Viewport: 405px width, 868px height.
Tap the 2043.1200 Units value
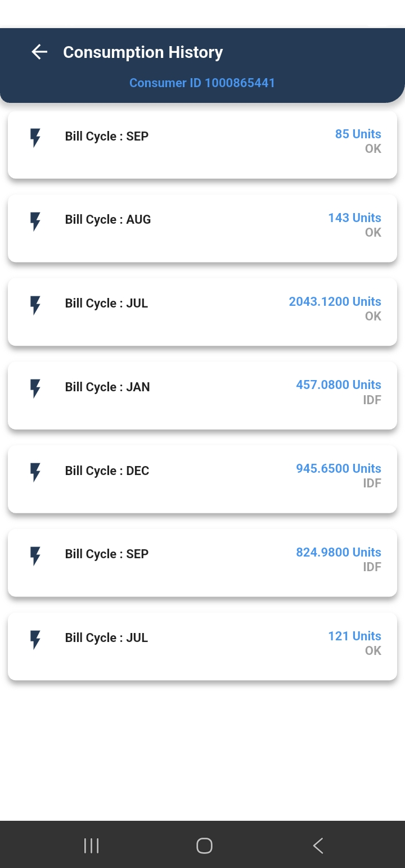[x=335, y=302]
